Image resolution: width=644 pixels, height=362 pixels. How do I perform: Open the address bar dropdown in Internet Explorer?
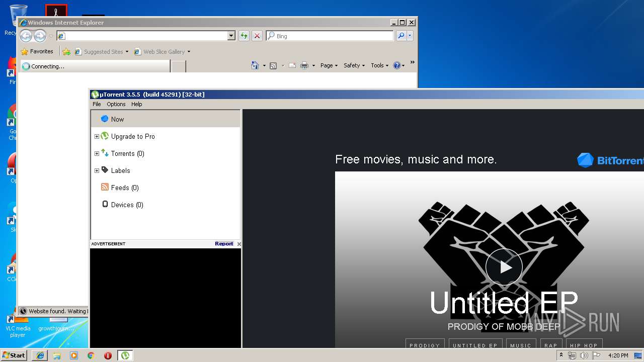click(231, 36)
